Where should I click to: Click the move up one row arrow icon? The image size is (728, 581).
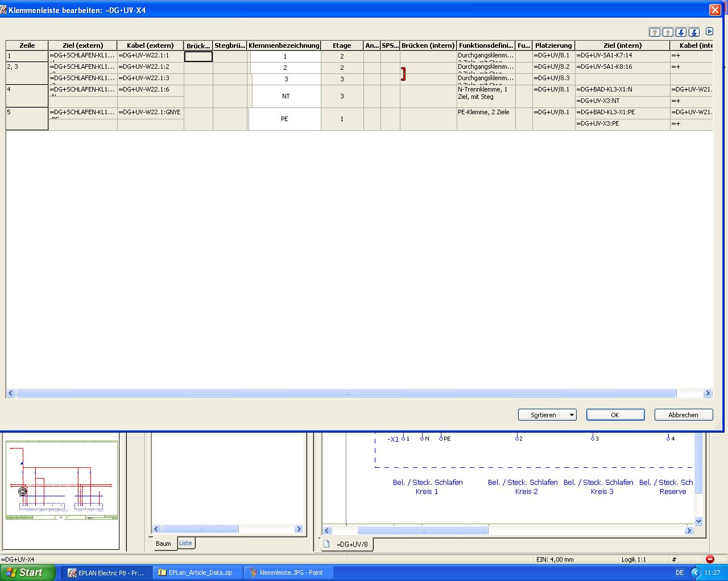(668, 32)
